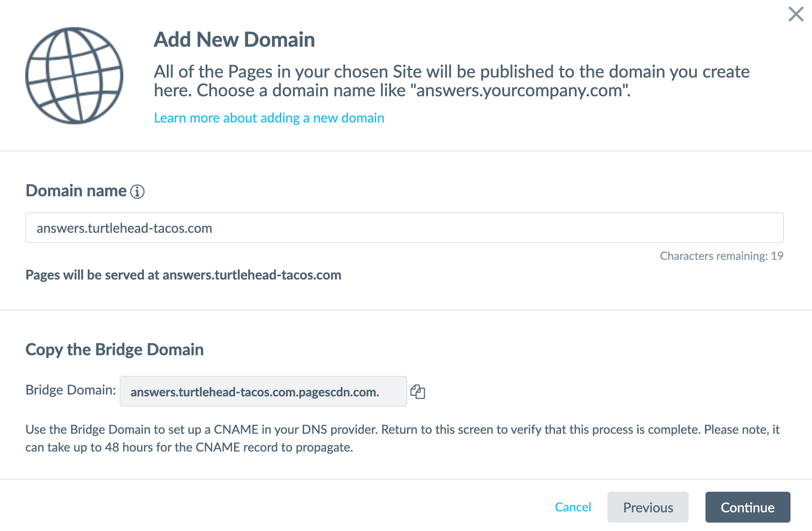Image resolution: width=812 pixels, height=531 pixels.
Task: Click the Copy the Bridge Domain heading
Action: [x=114, y=350]
